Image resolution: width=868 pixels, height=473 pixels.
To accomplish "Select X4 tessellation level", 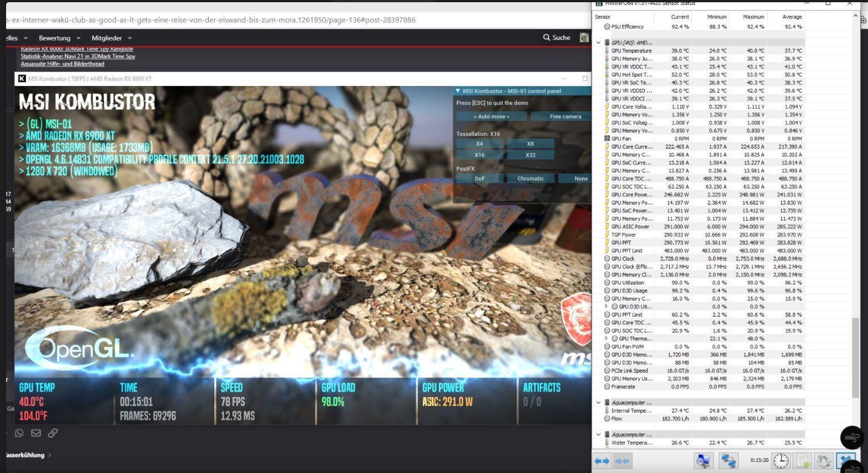I will click(x=480, y=144).
